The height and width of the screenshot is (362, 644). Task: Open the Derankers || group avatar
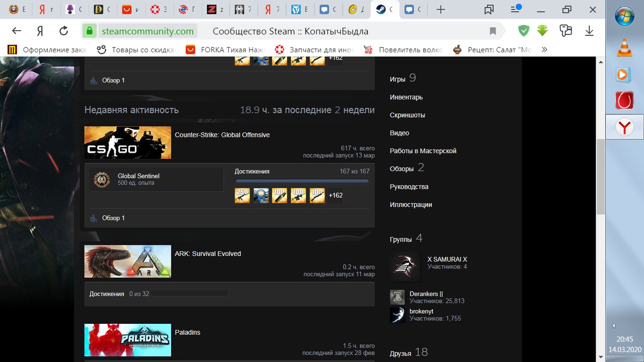[x=397, y=297]
